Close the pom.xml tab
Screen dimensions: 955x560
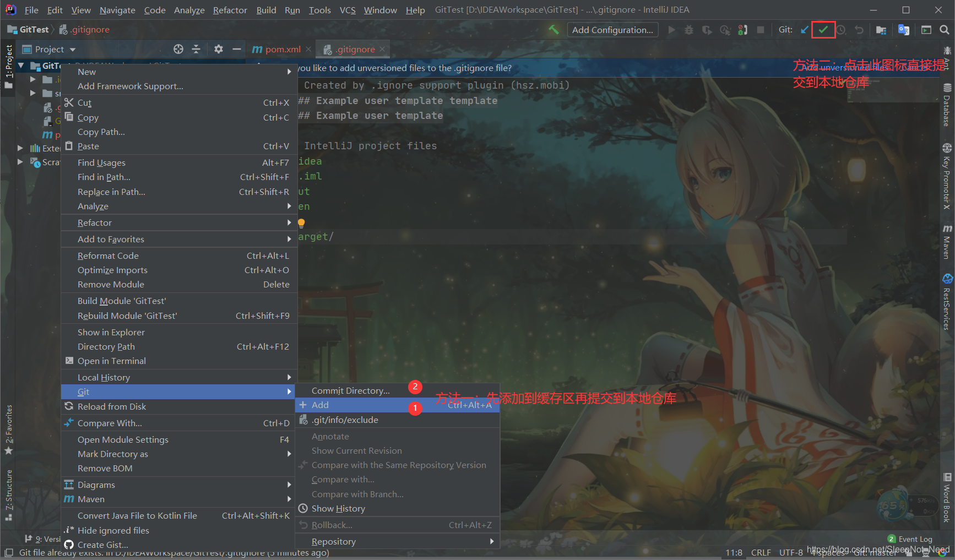[x=308, y=49]
